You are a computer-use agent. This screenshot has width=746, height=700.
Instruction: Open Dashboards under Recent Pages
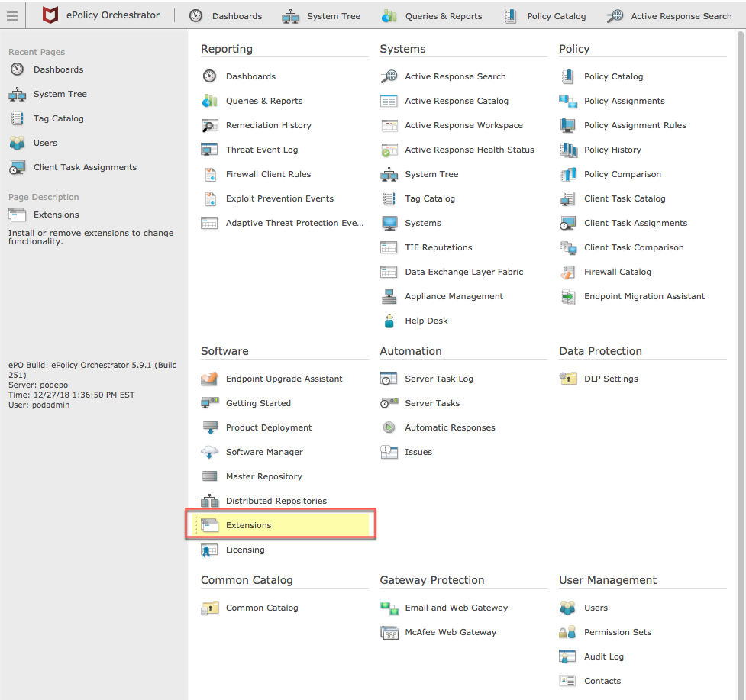coord(58,69)
